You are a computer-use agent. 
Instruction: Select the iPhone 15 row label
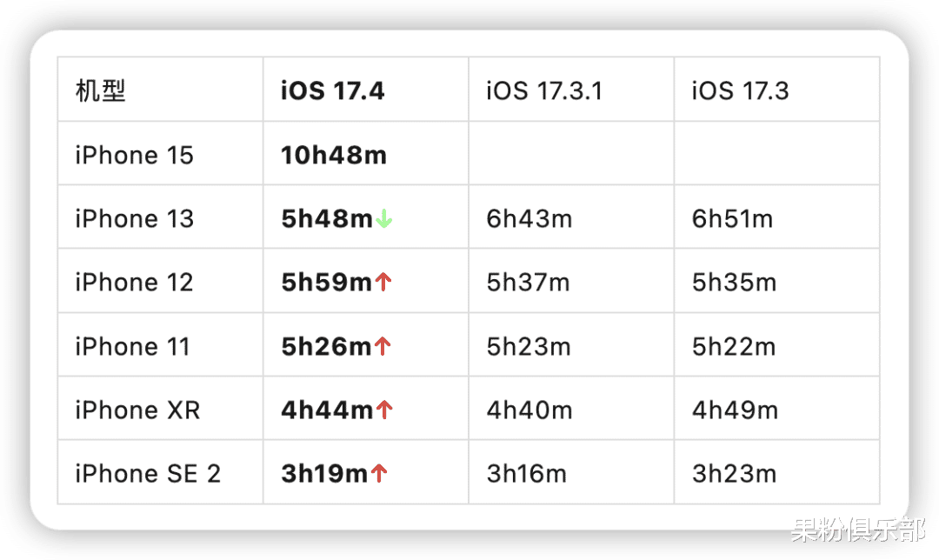click(x=134, y=155)
